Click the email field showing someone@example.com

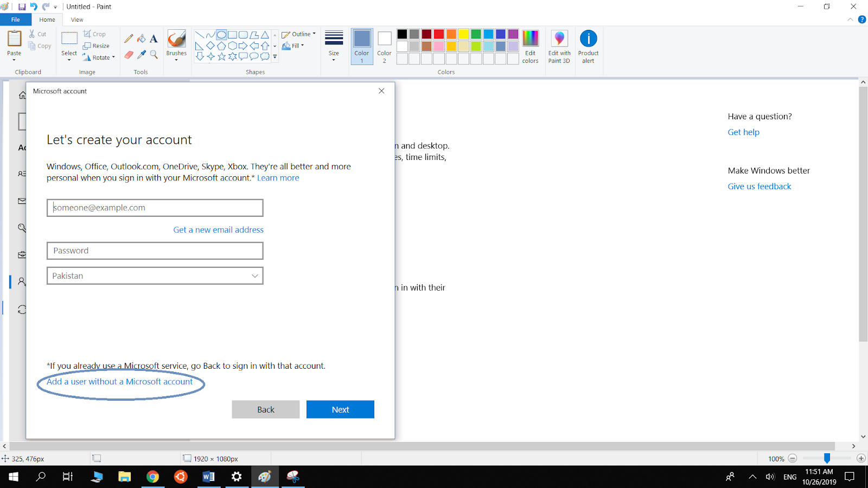click(x=155, y=208)
